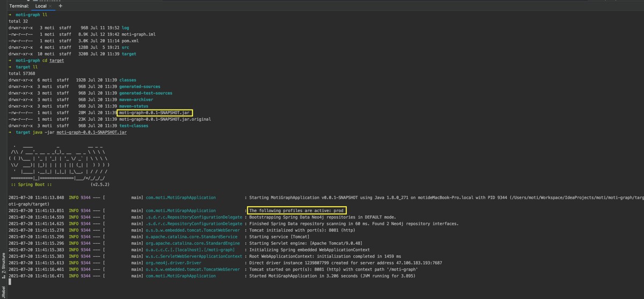The width and height of the screenshot is (644, 299).
Task: Click the 'target' directory in first listing
Action: tap(129, 54)
